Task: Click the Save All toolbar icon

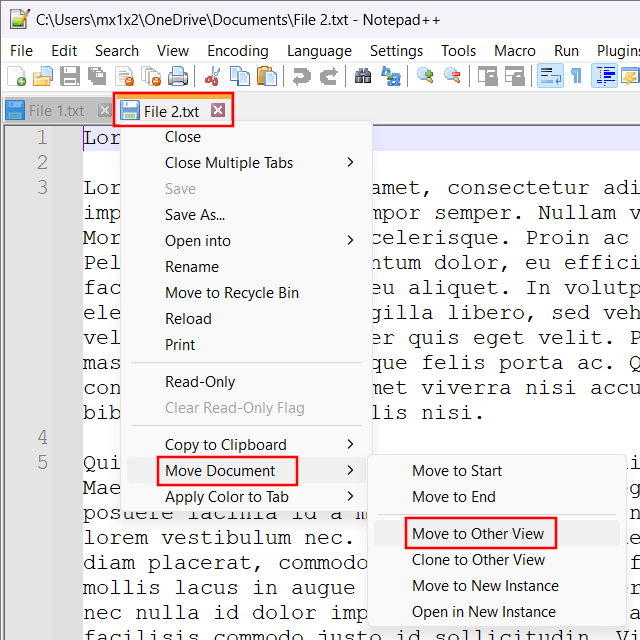Action: 97,76
